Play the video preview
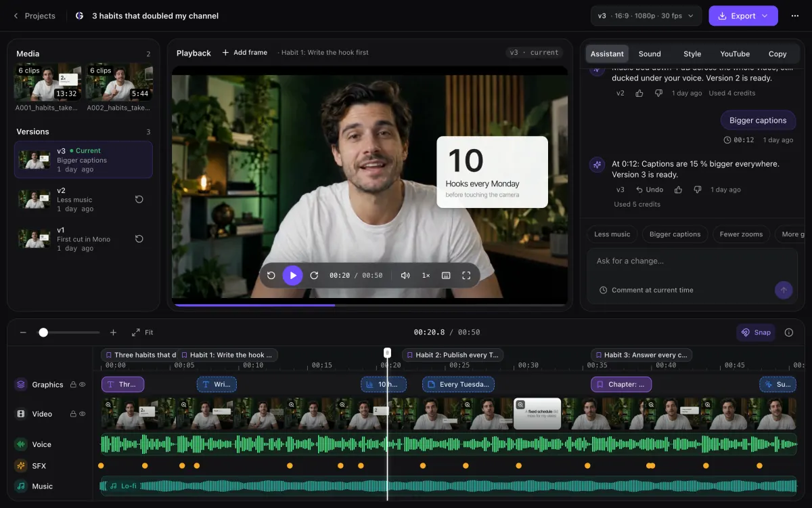This screenshot has width=812, height=508. pos(292,276)
